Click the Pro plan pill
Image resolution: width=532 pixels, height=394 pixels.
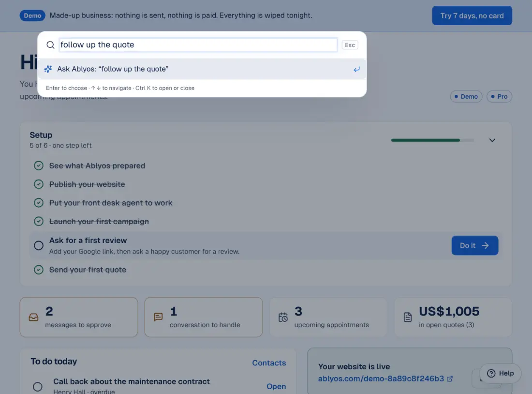click(x=499, y=96)
